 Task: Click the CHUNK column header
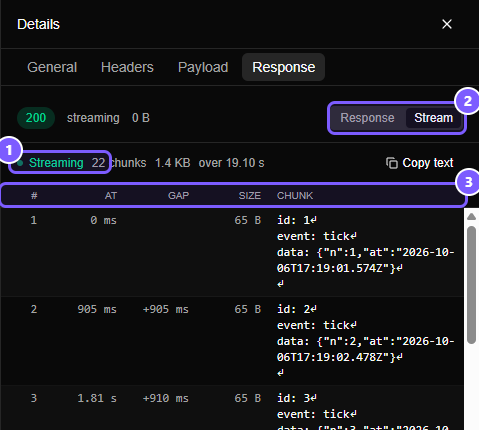295,195
